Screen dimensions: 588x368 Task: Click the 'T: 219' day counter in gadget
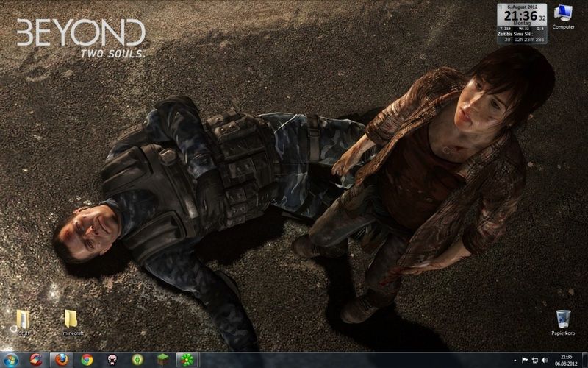pos(505,29)
